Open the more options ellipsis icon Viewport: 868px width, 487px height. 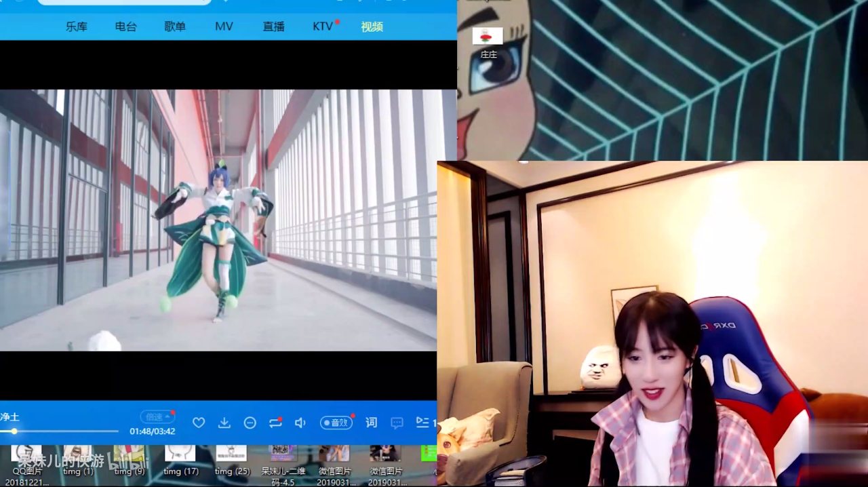250,423
